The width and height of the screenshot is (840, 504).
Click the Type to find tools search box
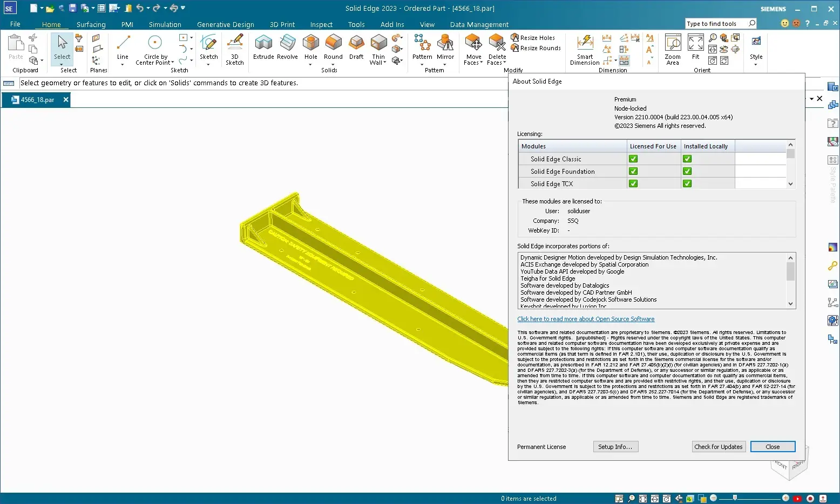(x=716, y=23)
